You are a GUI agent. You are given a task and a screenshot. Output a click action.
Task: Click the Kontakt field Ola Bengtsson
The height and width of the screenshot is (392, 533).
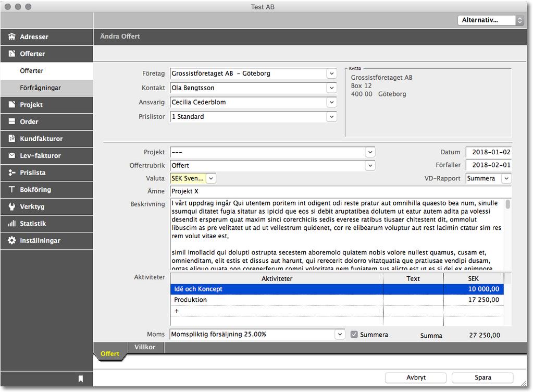(x=248, y=88)
